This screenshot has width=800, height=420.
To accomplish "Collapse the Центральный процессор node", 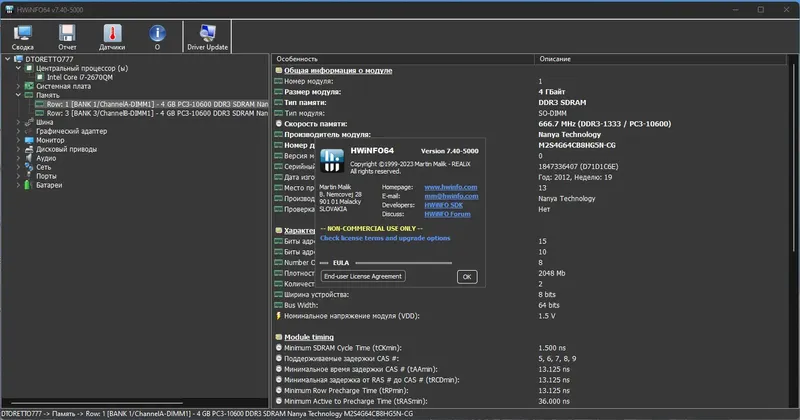I will click(x=18, y=68).
